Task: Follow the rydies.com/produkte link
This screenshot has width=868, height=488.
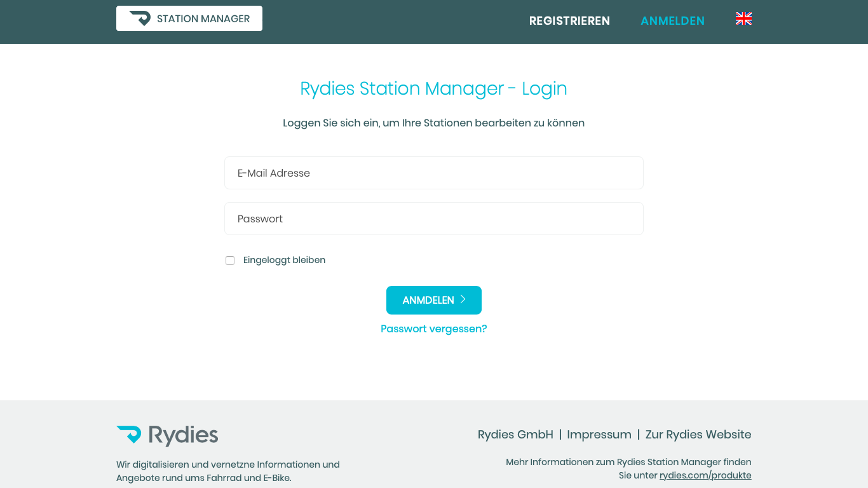Action: pyautogui.click(x=705, y=475)
